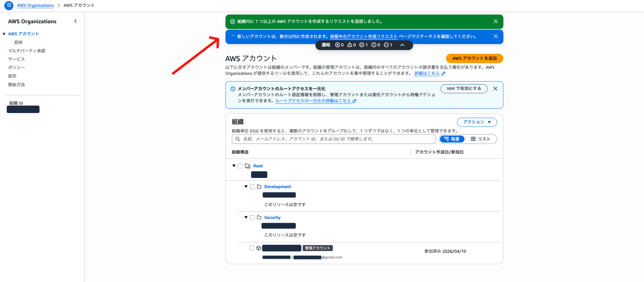Open 招待 in the sidebar
Viewport: 644px width, 282px height.
[x=18, y=43]
